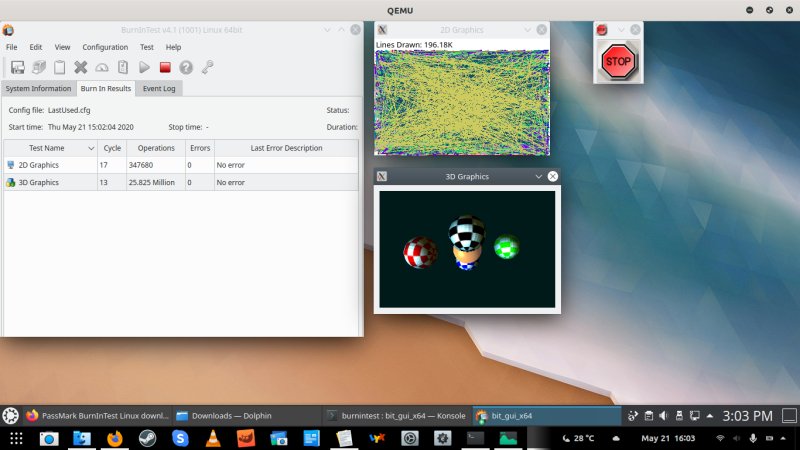This screenshot has height=450, width=800.
Task: Click the 3D Graphics spheres render area
Action: [467, 249]
